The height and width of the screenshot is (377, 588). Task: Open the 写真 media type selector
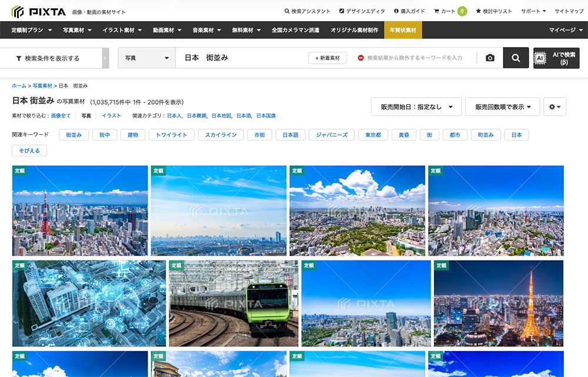[x=146, y=58]
